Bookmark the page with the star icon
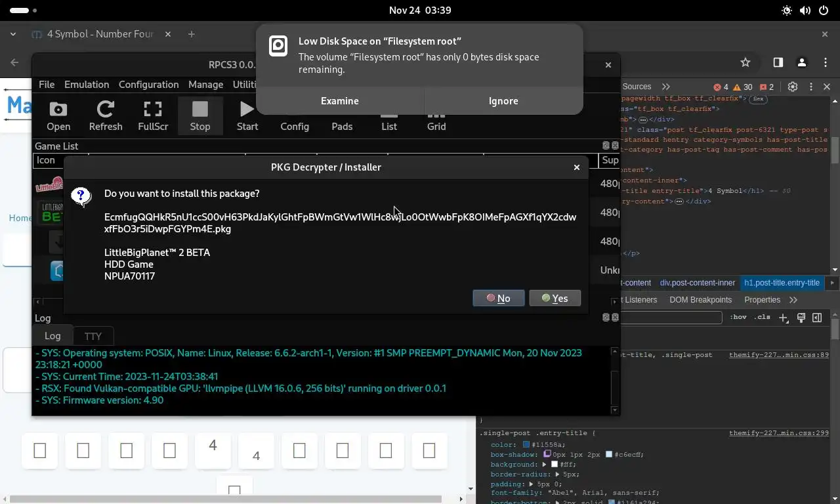840x504 pixels. (745, 62)
